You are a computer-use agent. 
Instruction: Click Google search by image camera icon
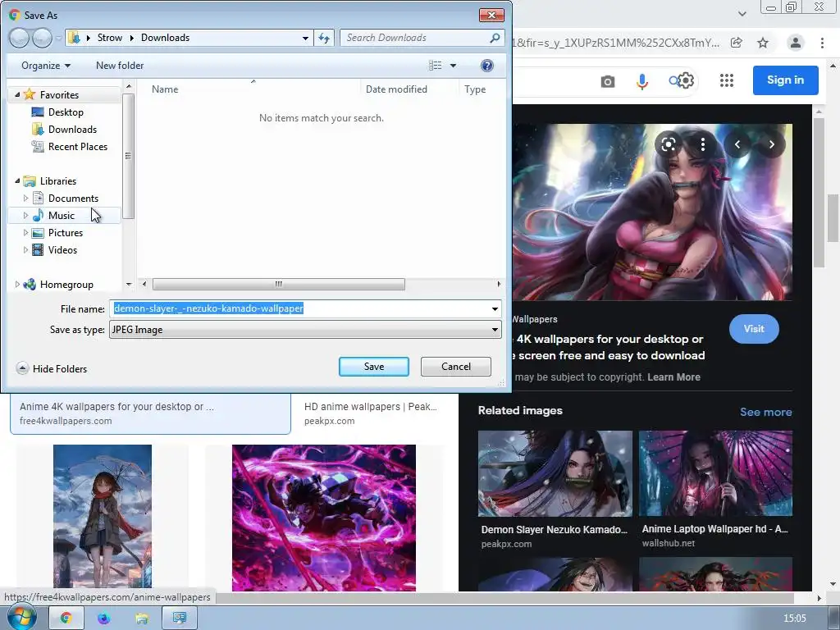608,81
